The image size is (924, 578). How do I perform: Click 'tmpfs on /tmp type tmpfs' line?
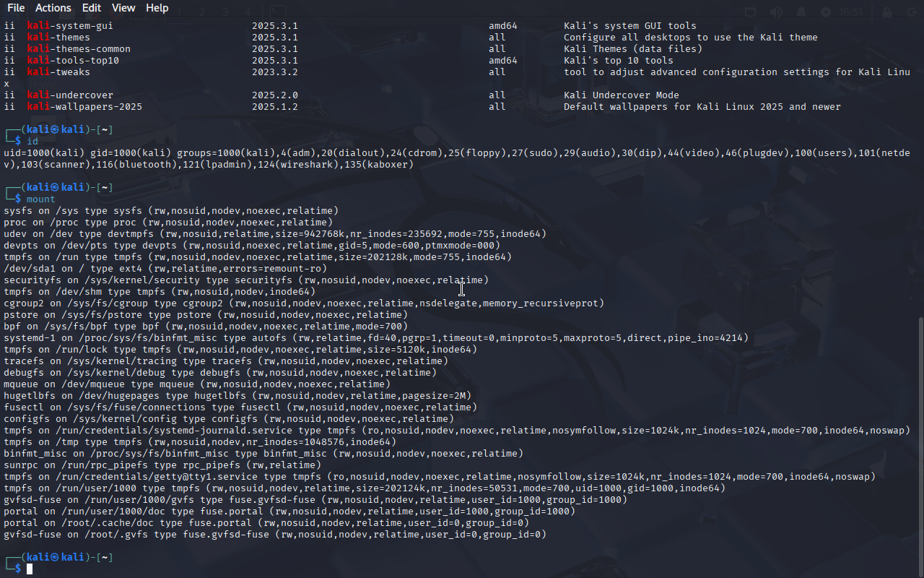click(x=200, y=441)
